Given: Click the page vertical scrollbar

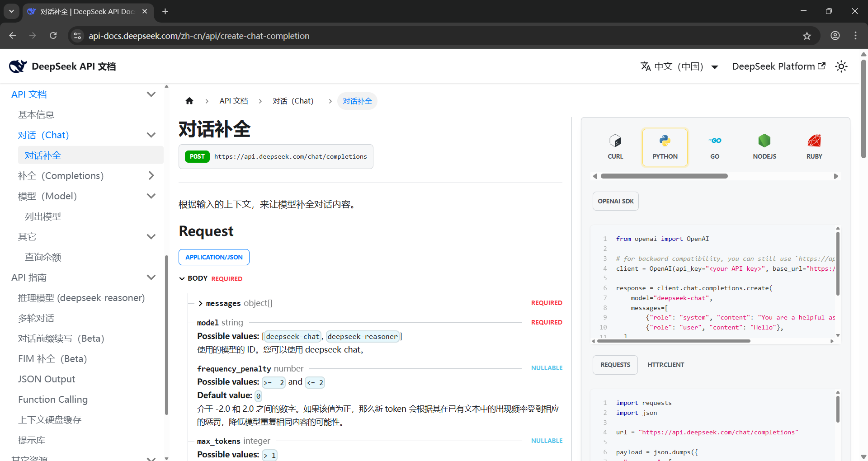Looking at the screenshot, I should point(863,108).
